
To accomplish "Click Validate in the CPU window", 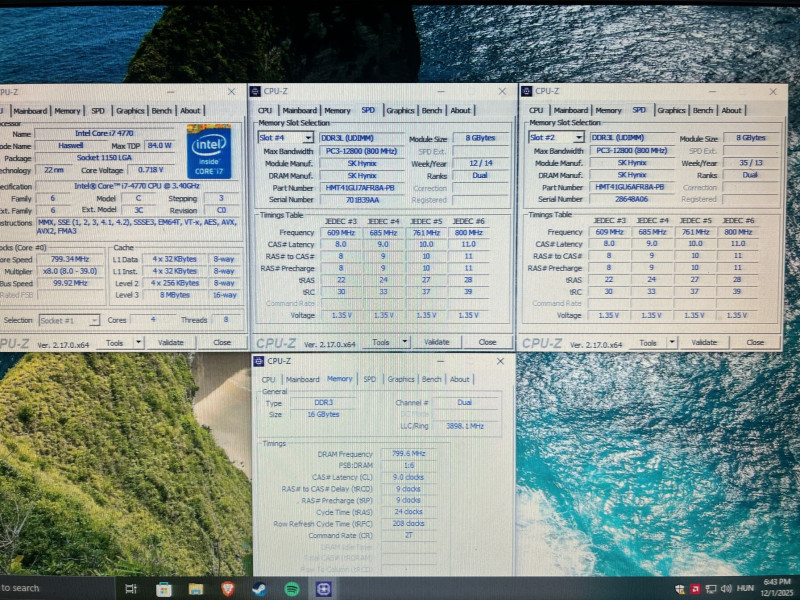I will [170, 342].
